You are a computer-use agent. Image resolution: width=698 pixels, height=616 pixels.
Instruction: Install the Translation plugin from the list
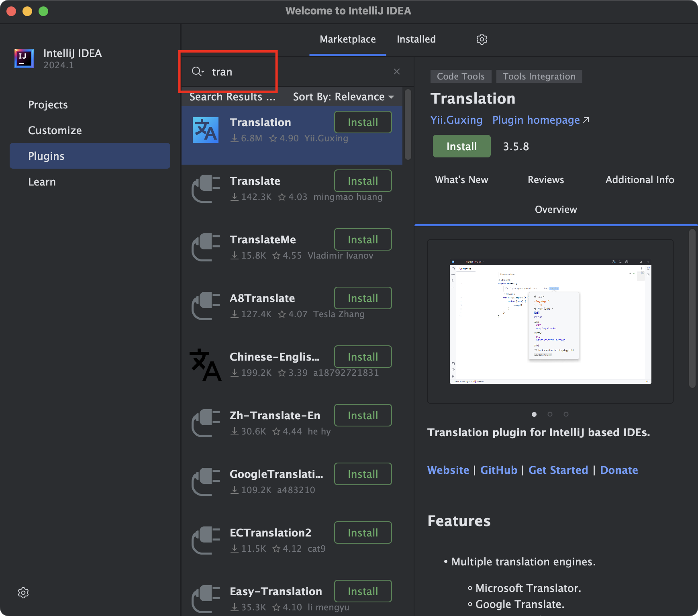click(x=363, y=122)
